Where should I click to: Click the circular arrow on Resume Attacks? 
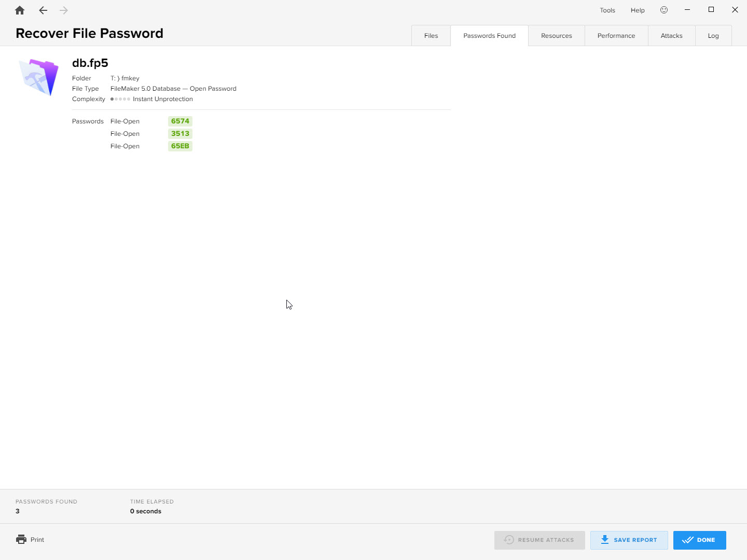click(x=509, y=540)
